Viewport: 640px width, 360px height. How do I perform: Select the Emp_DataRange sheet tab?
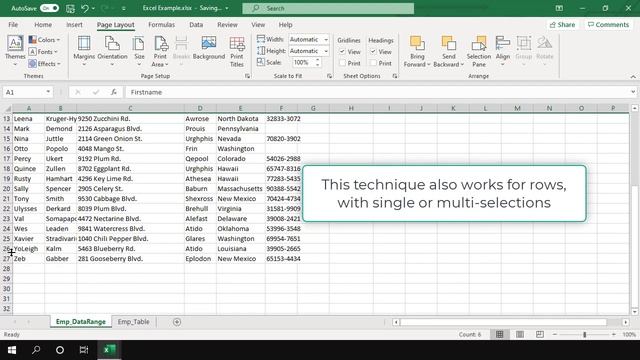click(x=80, y=322)
